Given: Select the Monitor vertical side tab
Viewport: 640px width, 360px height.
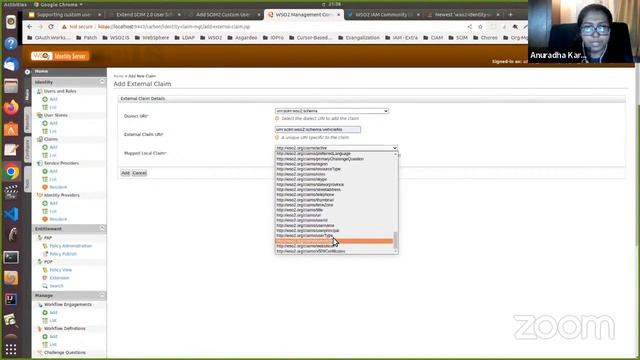Looking at the screenshot, I should 27,120.
